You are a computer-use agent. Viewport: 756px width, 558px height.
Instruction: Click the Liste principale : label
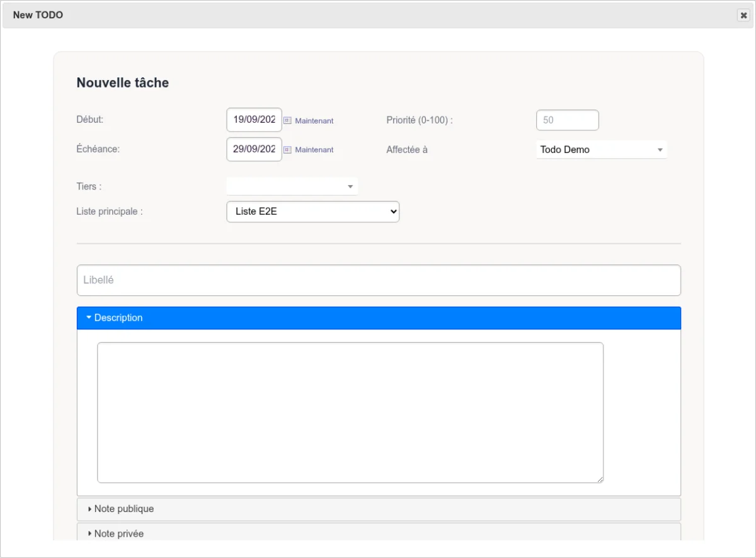point(110,212)
